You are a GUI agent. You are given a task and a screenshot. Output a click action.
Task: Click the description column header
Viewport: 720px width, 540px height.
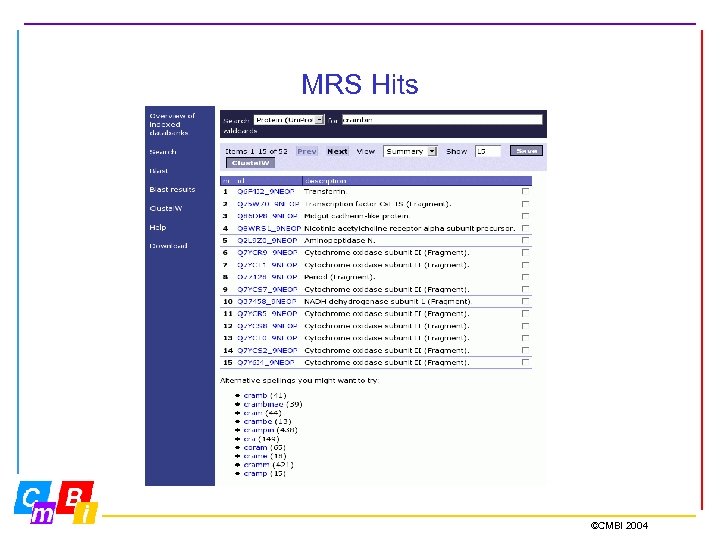[x=326, y=181]
